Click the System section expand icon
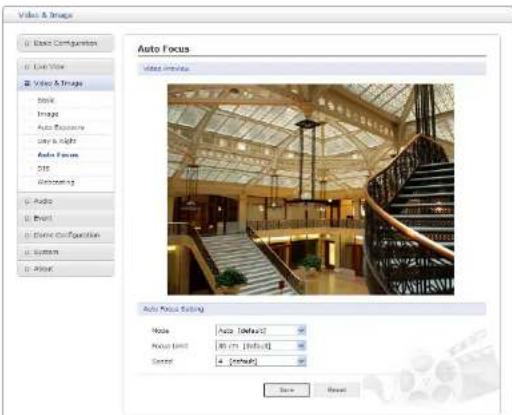This screenshot has height=415, width=512. pyautogui.click(x=27, y=252)
